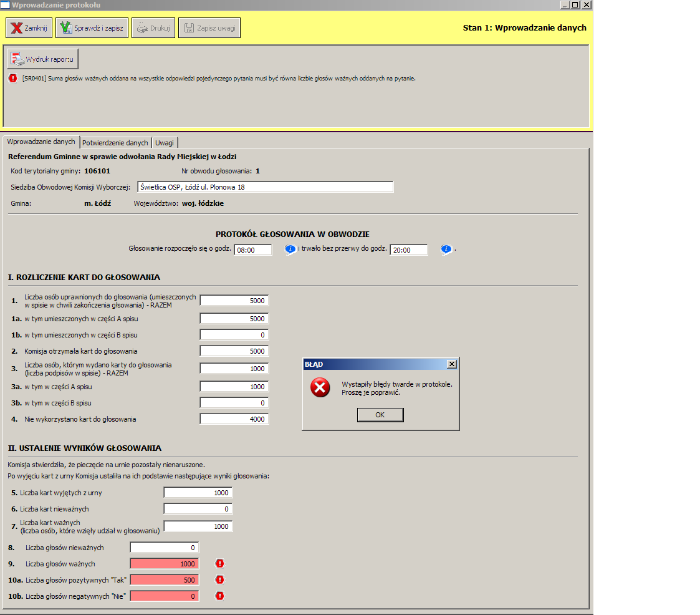Open the Uwagi tab
Screen dimensions: 700x615
pyautogui.click(x=165, y=142)
